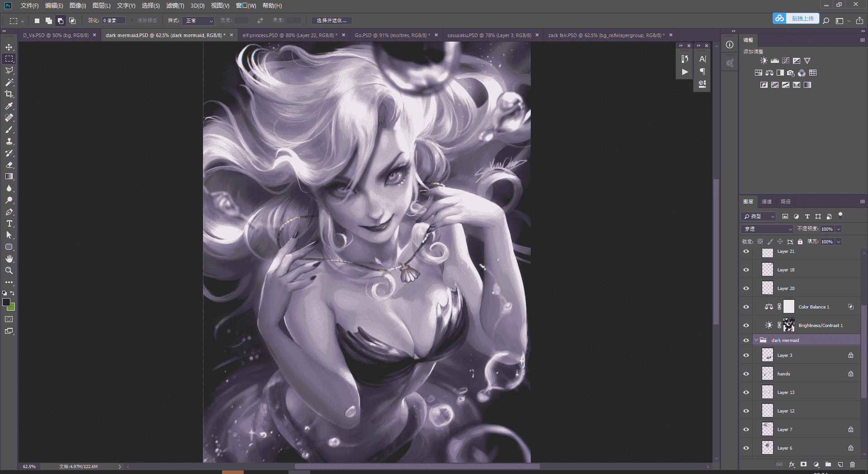Select the Horizontal Type tool
The image size is (868, 474).
(9, 223)
